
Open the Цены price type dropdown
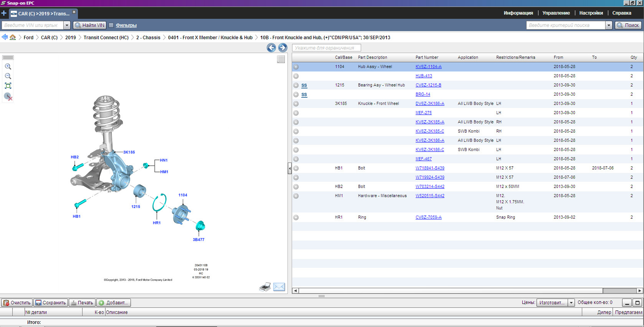[x=571, y=303]
